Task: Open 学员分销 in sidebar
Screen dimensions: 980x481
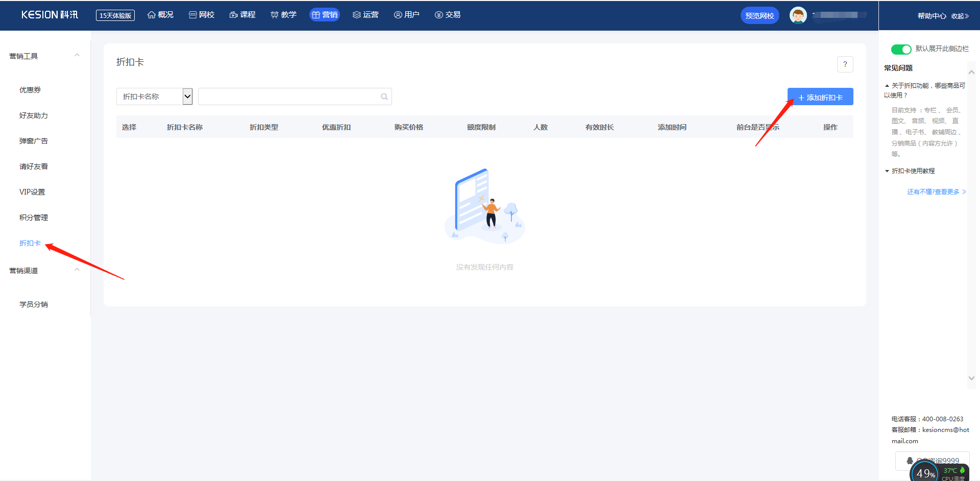Action: [x=34, y=304]
